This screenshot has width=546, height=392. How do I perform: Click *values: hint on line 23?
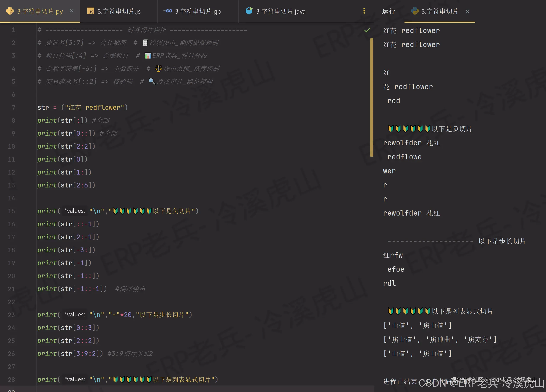[75, 314]
